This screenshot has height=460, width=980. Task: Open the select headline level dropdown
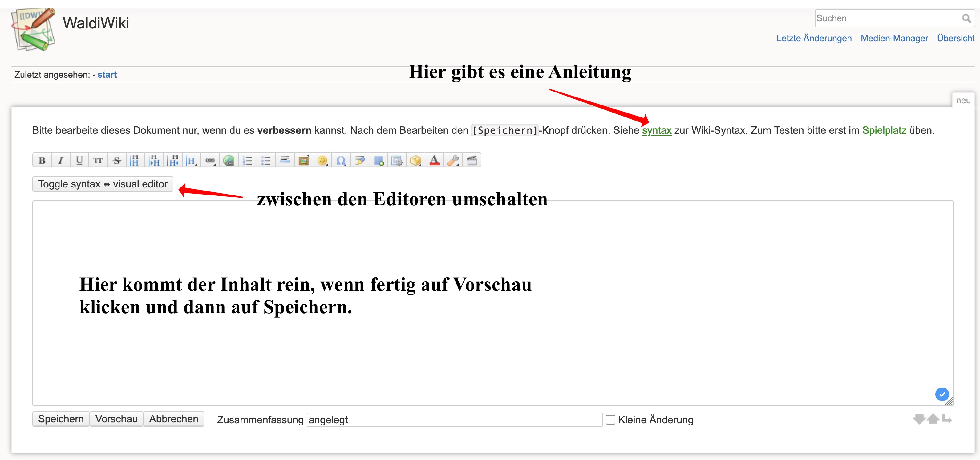[191, 160]
